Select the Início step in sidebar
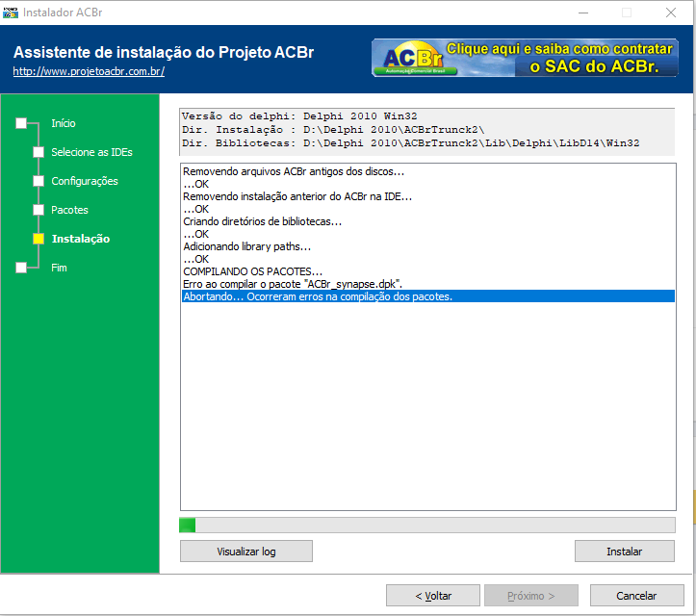The height and width of the screenshot is (616, 696). (x=63, y=123)
